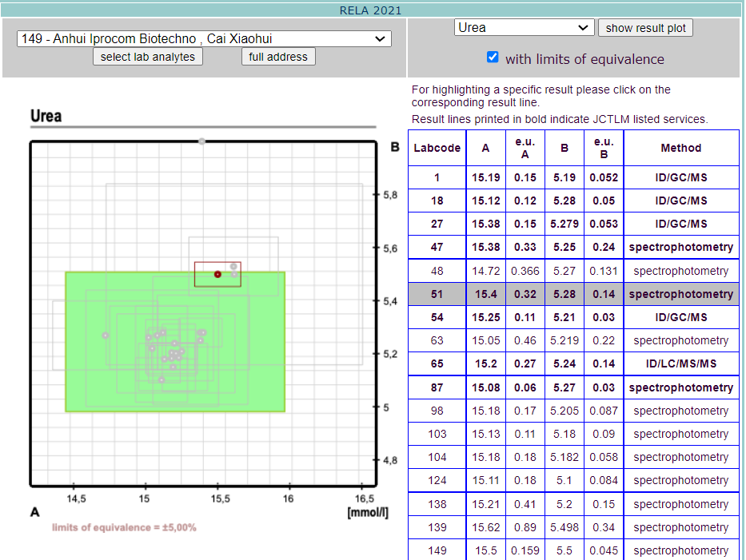The height and width of the screenshot is (560, 746).
Task: Toggle the 'with limits of equivalence' checkbox
Action: point(493,58)
